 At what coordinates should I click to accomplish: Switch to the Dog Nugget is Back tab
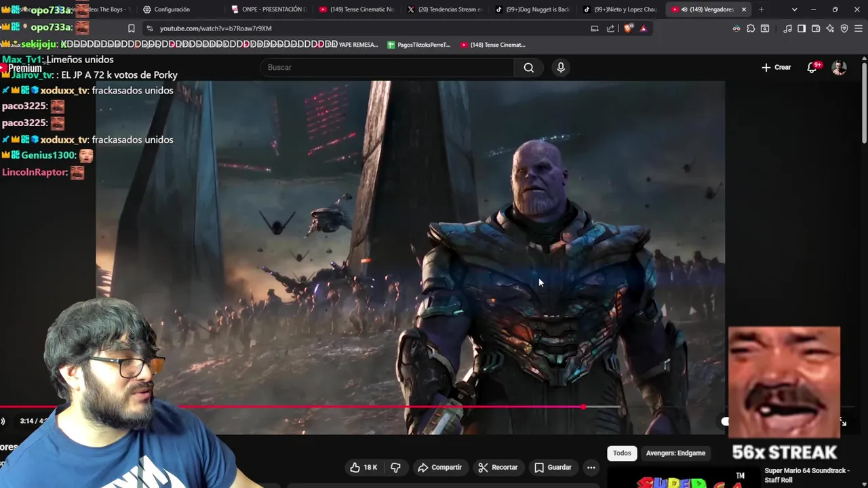(x=532, y=9)
